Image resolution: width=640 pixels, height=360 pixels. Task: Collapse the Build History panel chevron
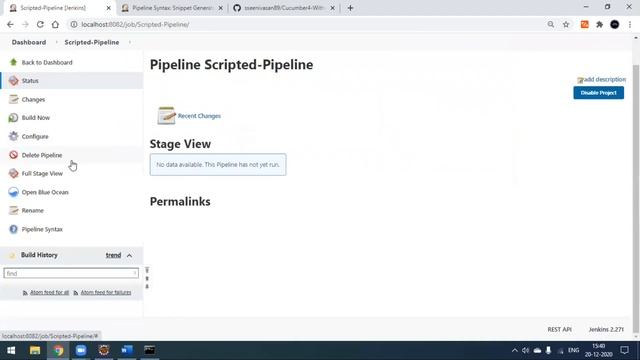coord(129,255)
